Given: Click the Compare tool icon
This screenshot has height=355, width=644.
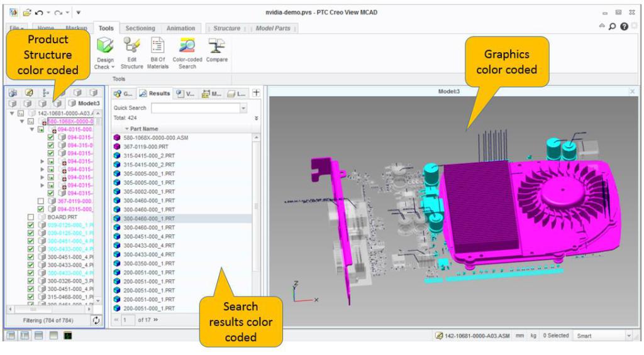Looking at the screenshot, I should click(x=216, y=46).
